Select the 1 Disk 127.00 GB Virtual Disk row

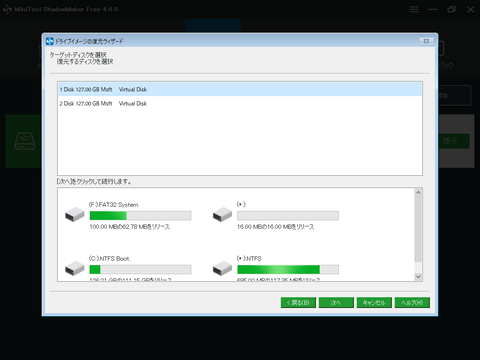tap(240, 89)
